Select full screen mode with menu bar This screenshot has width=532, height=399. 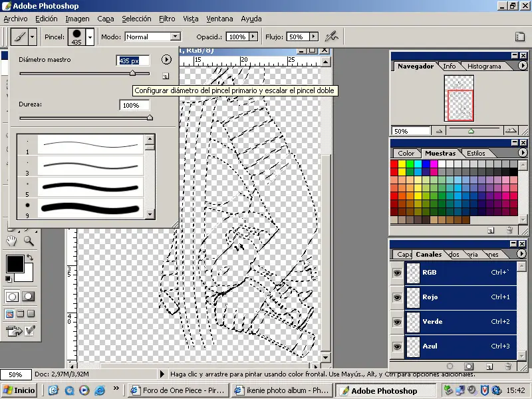point(21,314)
